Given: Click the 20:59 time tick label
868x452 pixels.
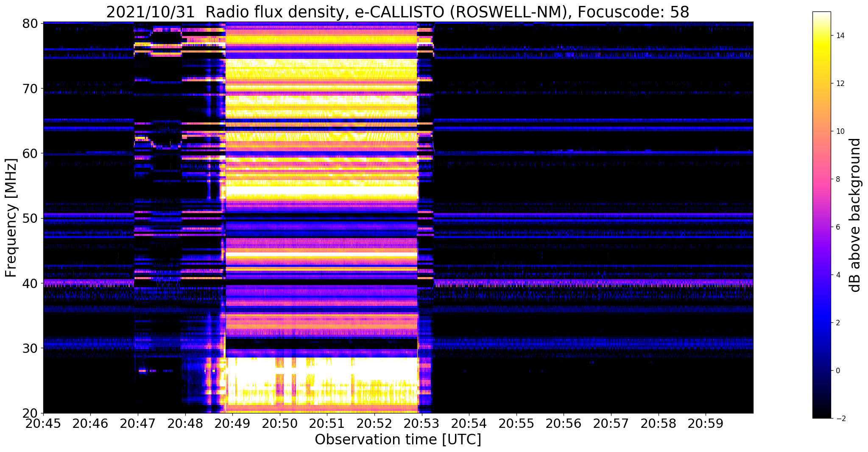Looking at the screenshot, I should pos(706,423).
